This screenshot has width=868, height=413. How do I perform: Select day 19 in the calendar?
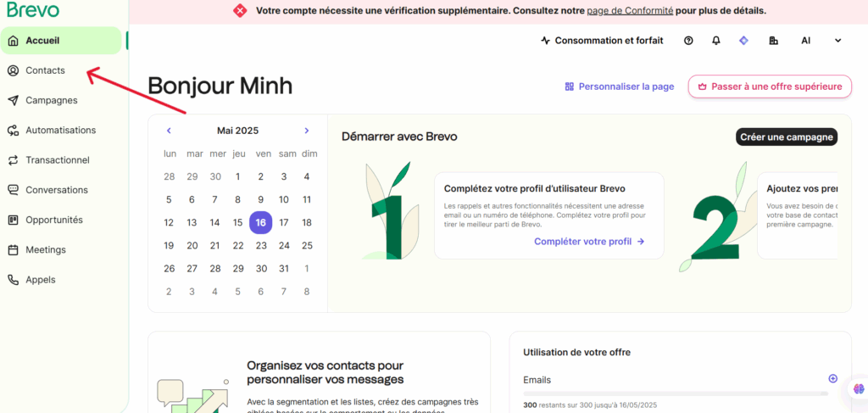tap(169, 246)
